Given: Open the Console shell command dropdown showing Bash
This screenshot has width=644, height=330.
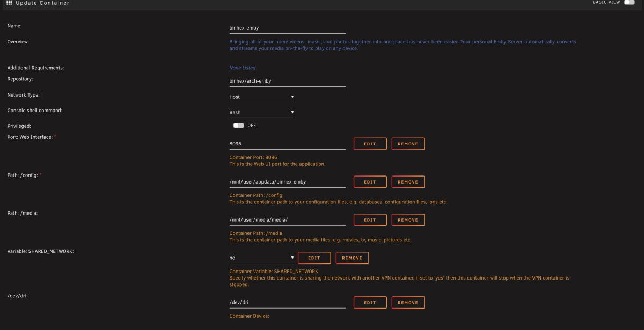Looking at the screenshot, I should pyautogui.click(x=261, y=112).
